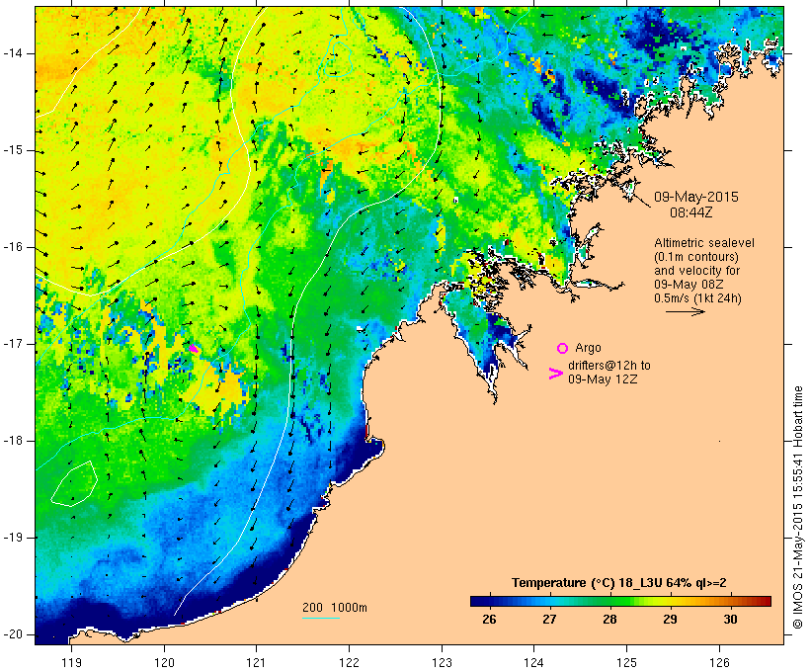
Task: Click the colorbar value 27
Action: click(x=549, y=620)
